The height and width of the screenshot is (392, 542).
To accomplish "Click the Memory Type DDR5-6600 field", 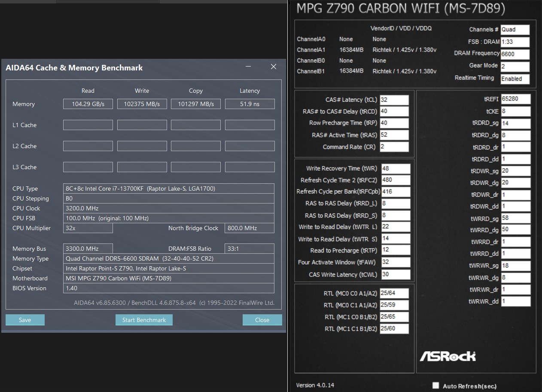I will 169,258.
